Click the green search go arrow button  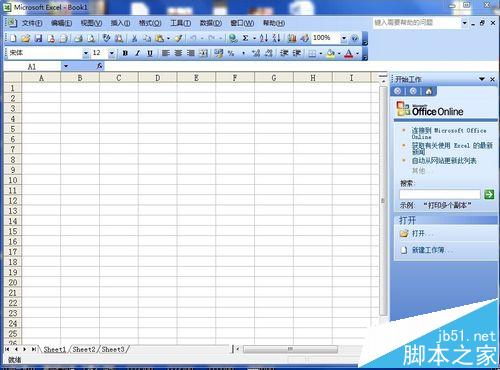click(x=489, y=194)
